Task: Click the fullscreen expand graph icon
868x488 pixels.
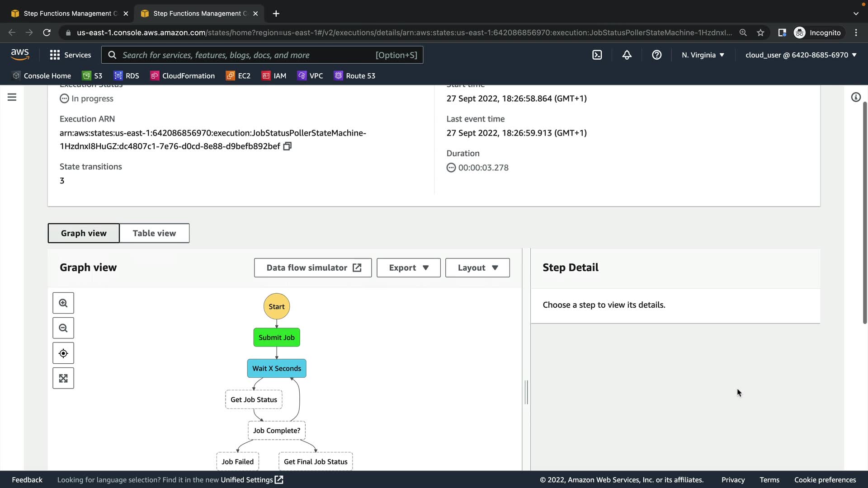Action: click(63, 378)
